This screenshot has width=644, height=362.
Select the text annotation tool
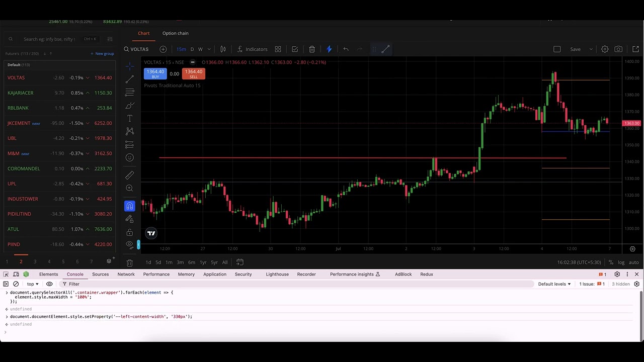coord(130,119)
